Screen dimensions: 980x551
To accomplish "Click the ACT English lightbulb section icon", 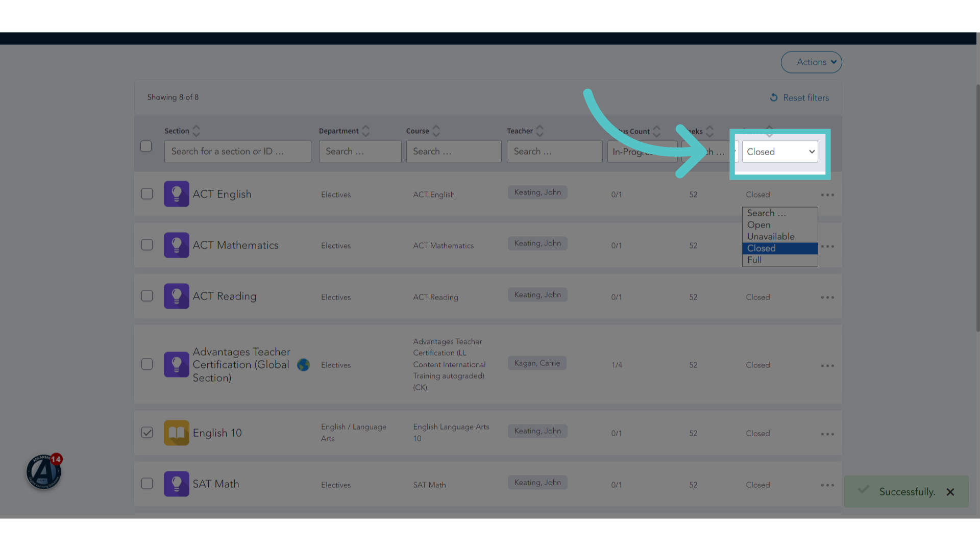I will pos(177,194).
